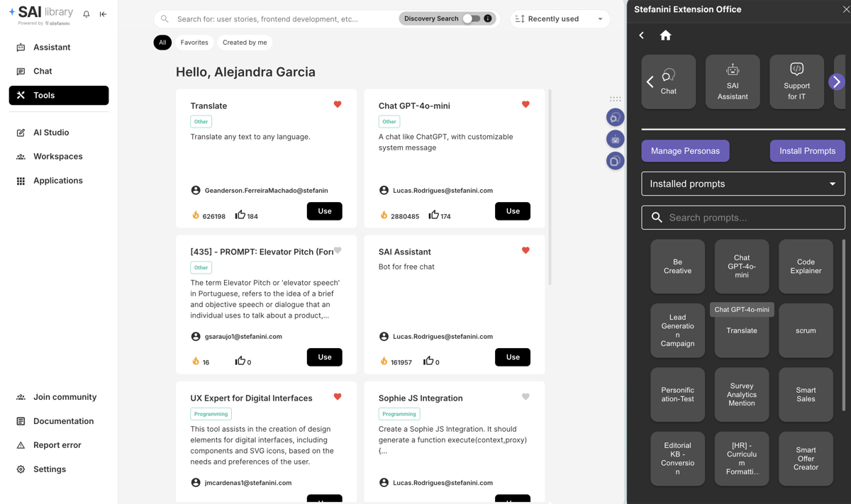Select the Smart Offer Creator tile

tap(806, 459)
